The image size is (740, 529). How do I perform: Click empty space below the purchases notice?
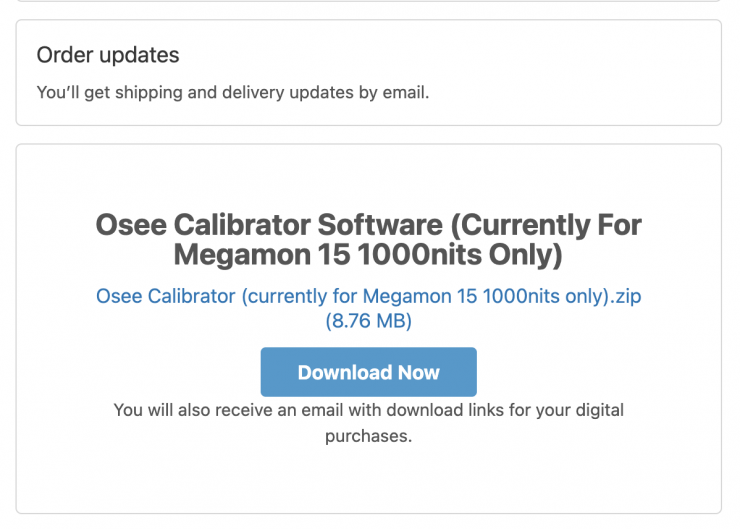tap(368, 480)
